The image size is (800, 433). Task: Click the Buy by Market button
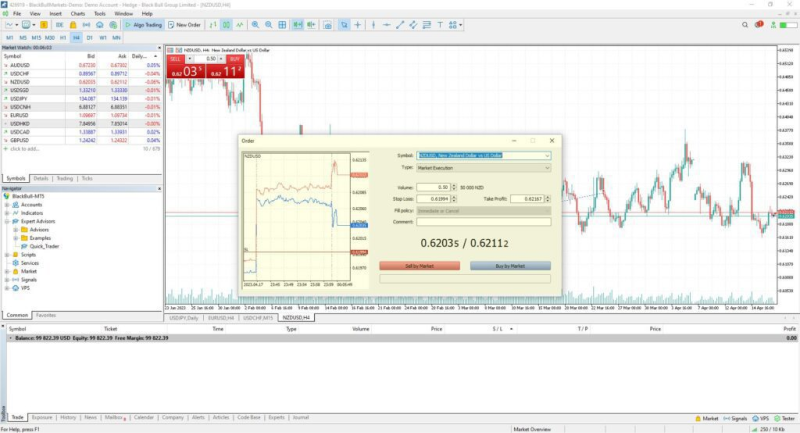511,266
